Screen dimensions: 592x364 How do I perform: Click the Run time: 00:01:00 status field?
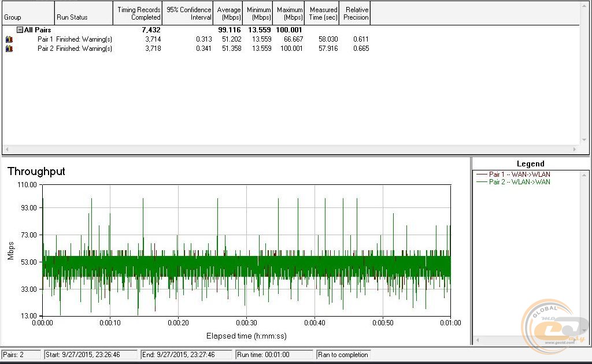click(x=275, y=355)
